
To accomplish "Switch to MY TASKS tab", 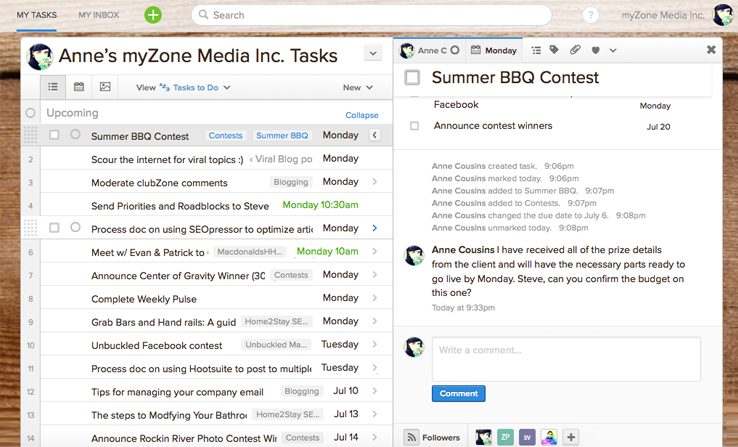I will (x=37, y=15).
